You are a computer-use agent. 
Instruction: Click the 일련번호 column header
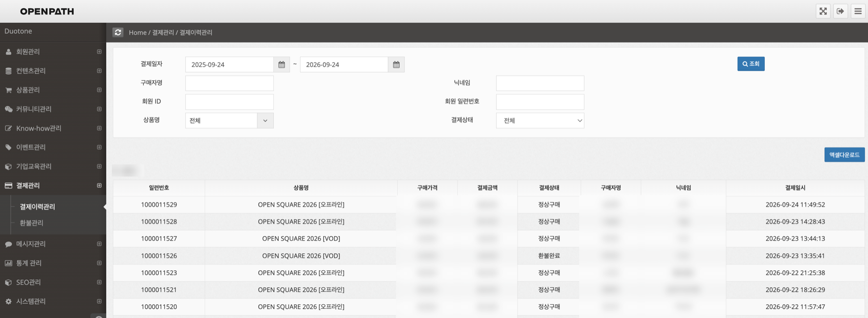point(159,188)
